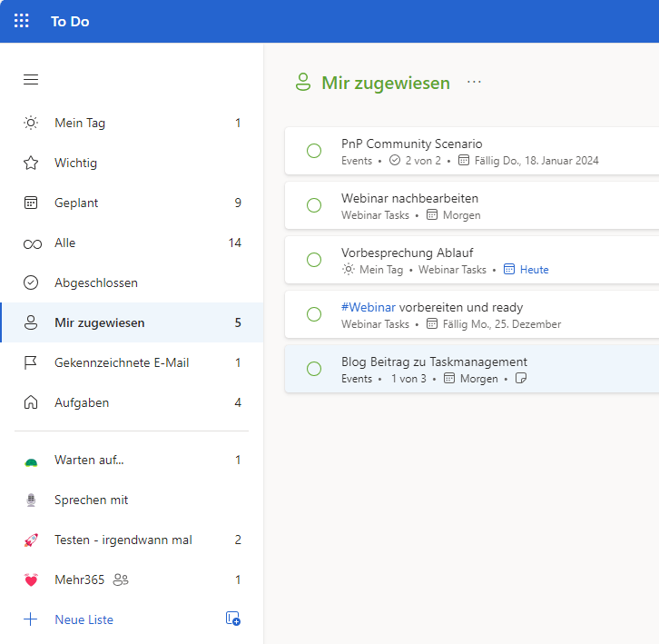The width and height of the screenshot is (659, 644).
Task: Click Neue Liste to add a list
Action: [x=84, y=619]
